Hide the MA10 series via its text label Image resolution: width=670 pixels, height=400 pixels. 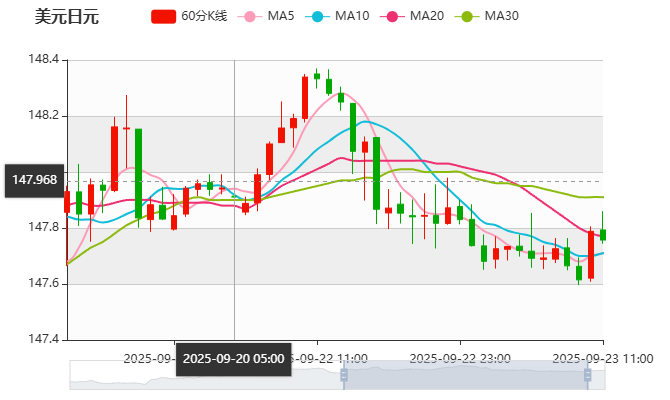352,16
